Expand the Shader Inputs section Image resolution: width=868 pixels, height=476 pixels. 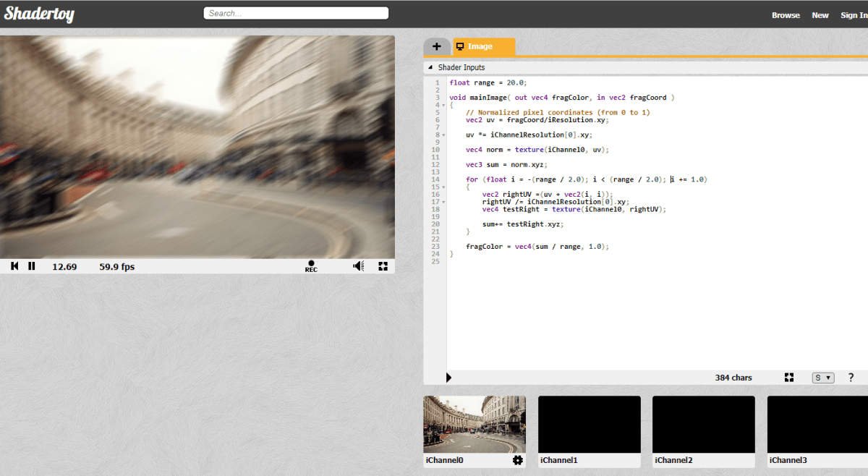[x=430, y=67]
